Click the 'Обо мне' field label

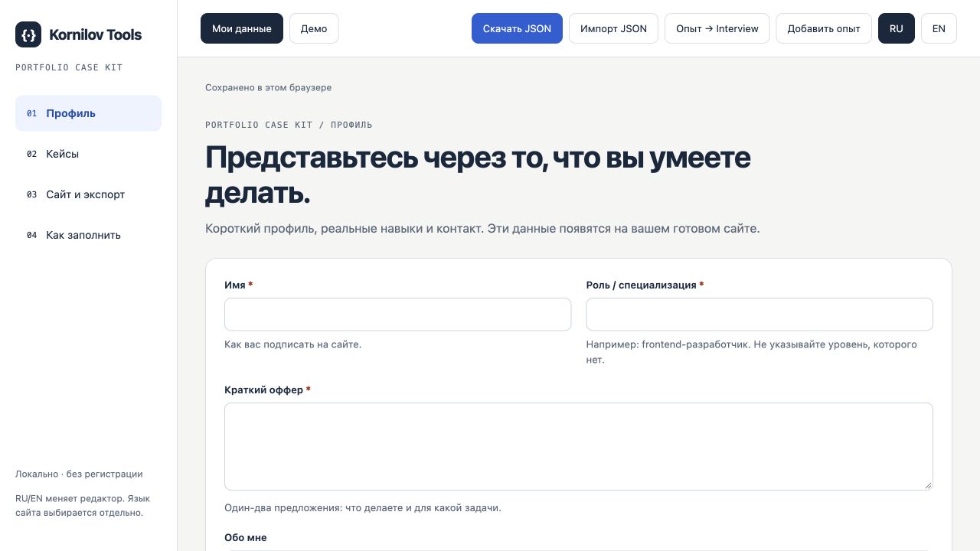pyautogui.click(x=246, y=538)
